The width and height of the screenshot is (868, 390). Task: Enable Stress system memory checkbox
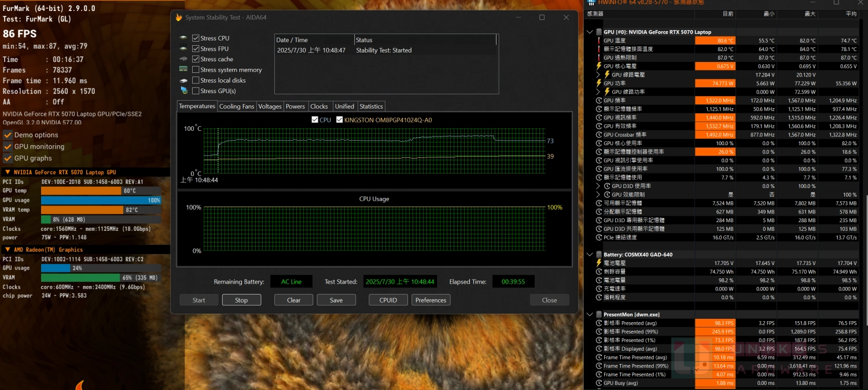click(x=196, y=69)
